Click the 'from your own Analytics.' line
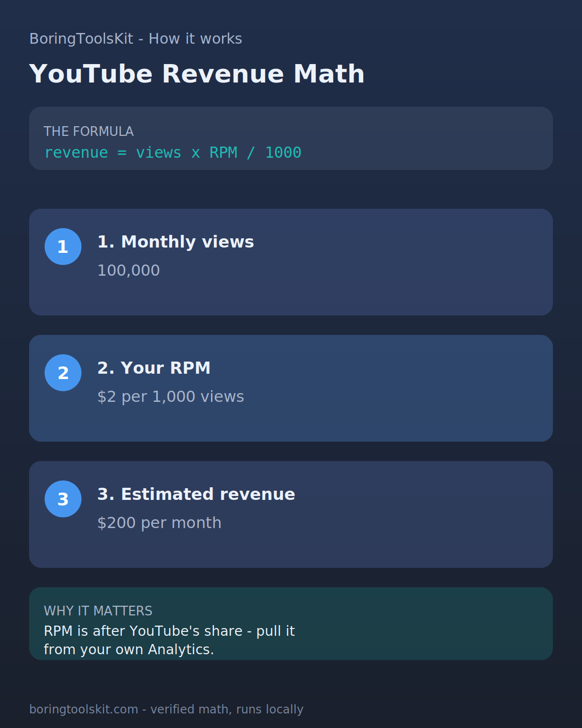 pos(129,649)
